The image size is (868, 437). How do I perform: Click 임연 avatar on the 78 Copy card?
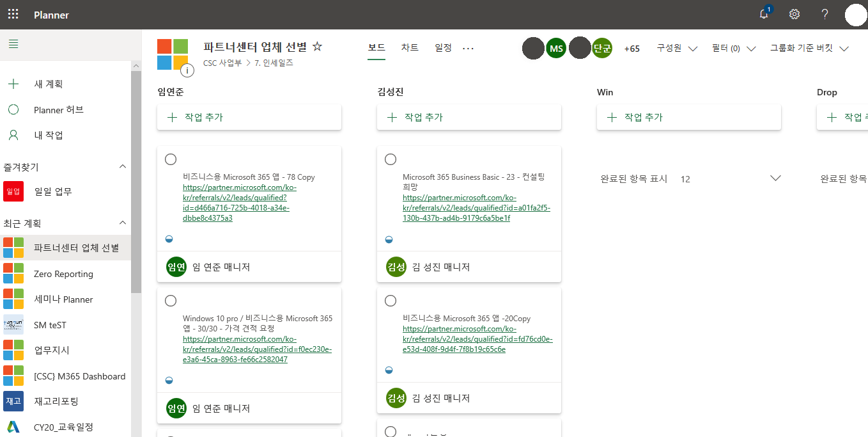coord(176,267)
